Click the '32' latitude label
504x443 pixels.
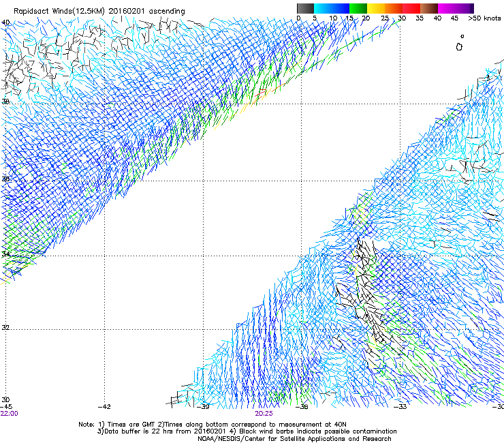tap(5, 328)
